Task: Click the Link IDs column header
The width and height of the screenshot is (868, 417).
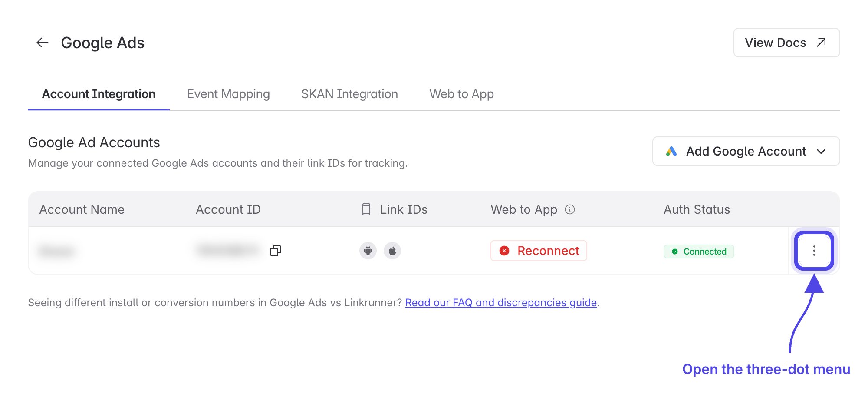Action: [395, 209]
